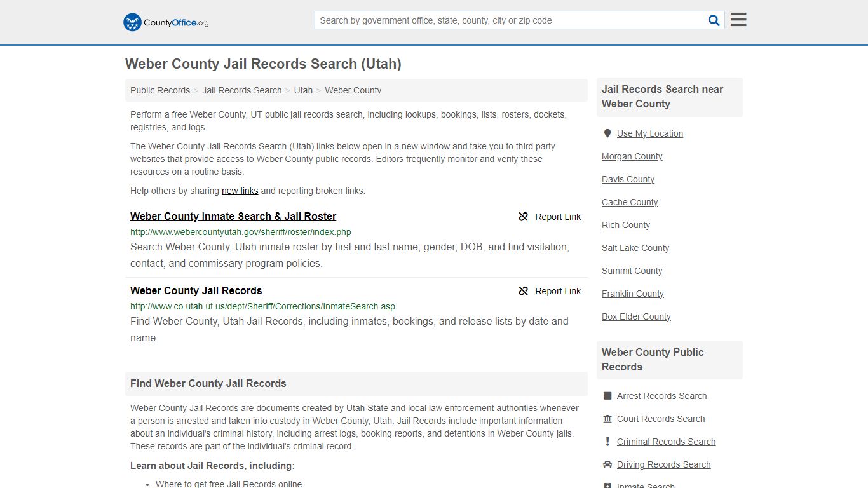Image resolution: width=868 pixels, height=488 pixels.
Task: Open the Weber County Jail Records title link
Action: tap(196, 290)
